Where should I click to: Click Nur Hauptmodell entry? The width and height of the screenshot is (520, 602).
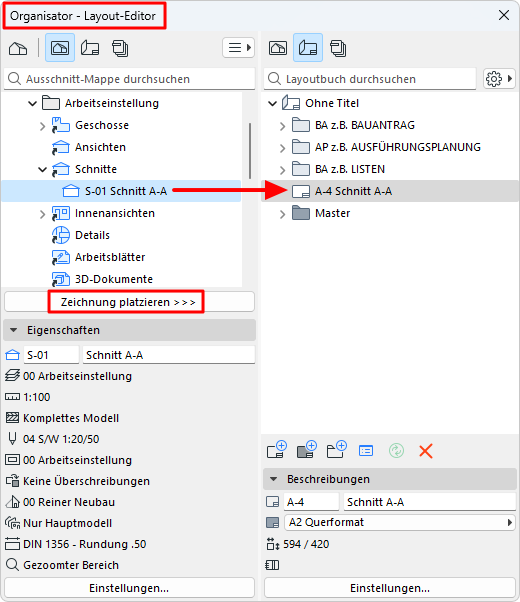click(67, 523)
